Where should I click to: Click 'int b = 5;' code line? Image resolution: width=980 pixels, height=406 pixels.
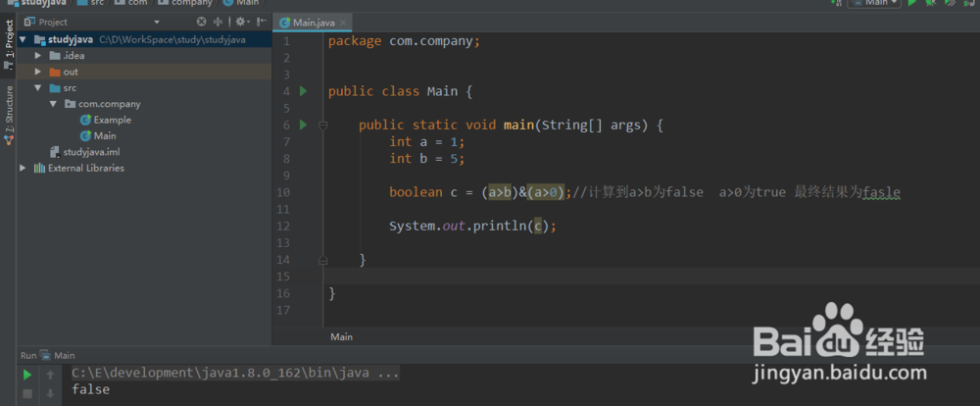point(427,159)
